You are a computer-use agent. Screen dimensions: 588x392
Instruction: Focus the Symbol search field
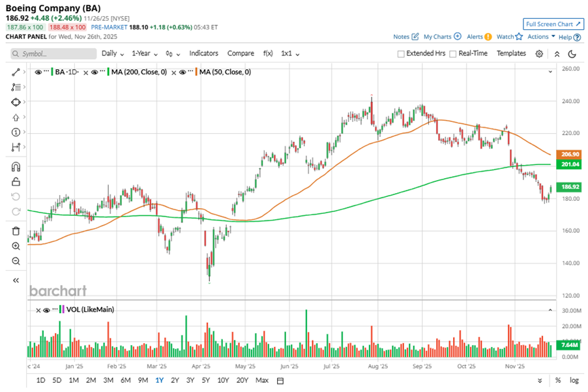(53, 53)
